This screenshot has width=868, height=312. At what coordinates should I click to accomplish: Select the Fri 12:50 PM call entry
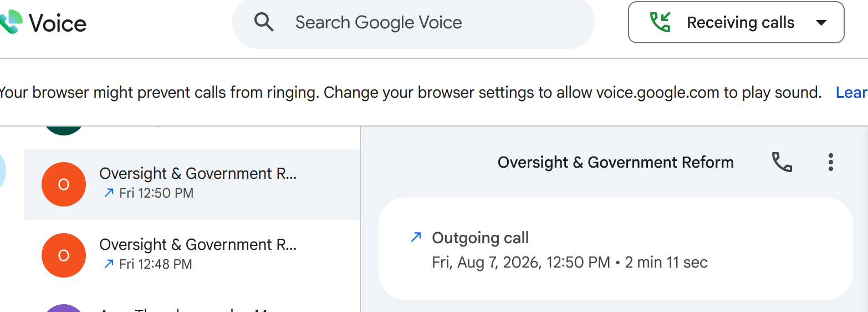pyautogui.click(x=192, y=184)
